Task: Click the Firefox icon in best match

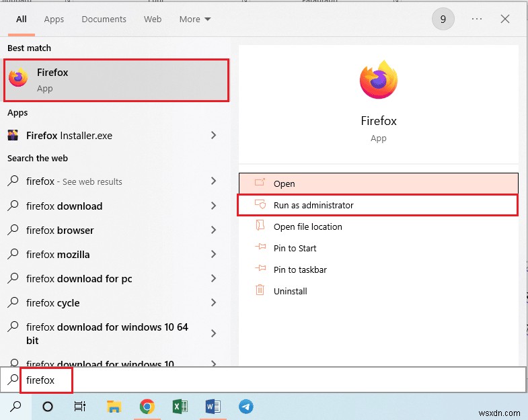Action: pyautogui.click(x=18, y=77)
